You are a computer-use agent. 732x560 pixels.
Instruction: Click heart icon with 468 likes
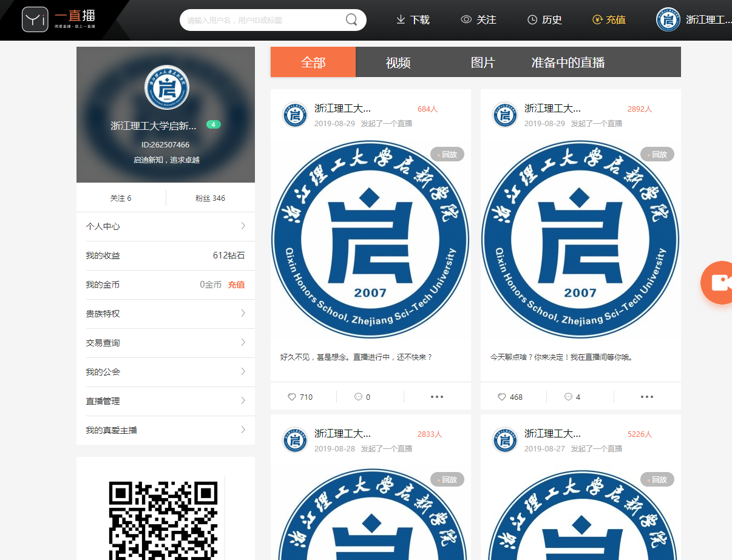point(502,397)
